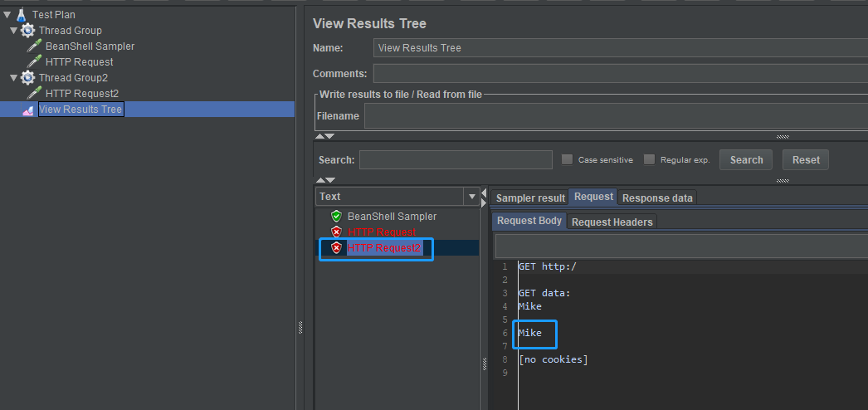Collapse the Test Plan tree node

7,14
